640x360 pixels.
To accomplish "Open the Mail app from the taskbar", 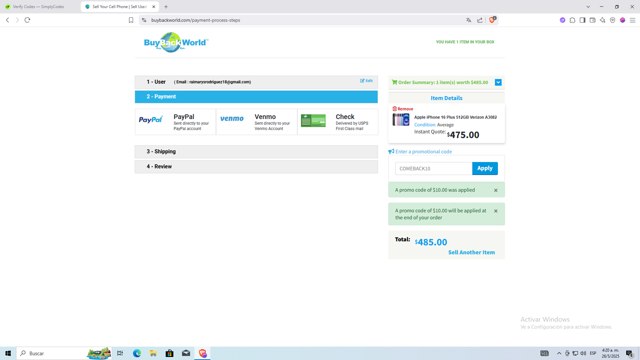I will pos(186,353).
